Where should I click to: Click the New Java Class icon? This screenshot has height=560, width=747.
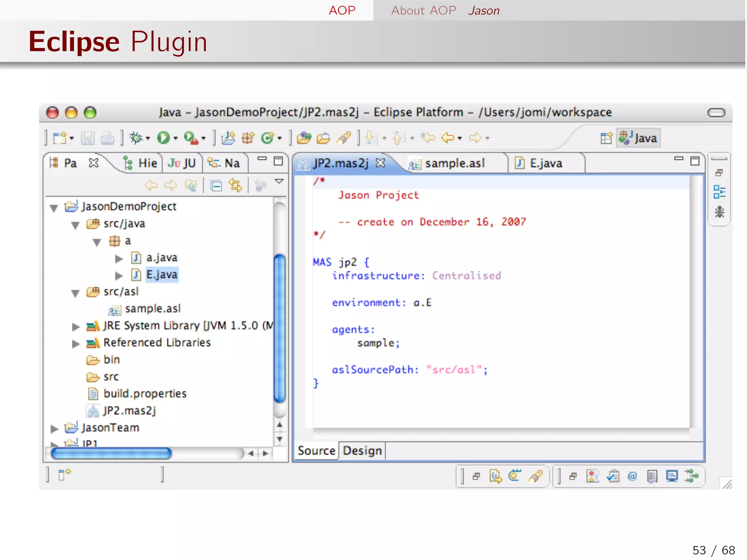click(x=267, y=138)
